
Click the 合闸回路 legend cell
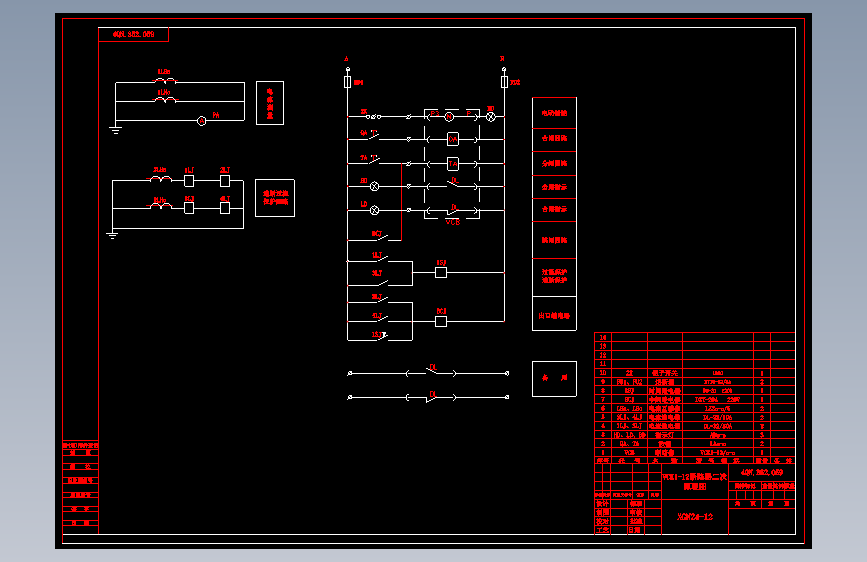(x=554, y=140)
